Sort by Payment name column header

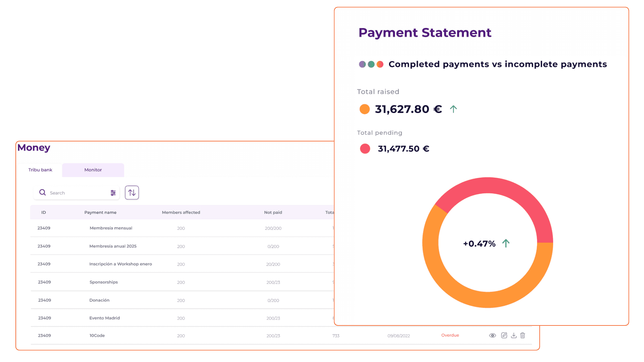pyautogui.click(x=100, y=213)
